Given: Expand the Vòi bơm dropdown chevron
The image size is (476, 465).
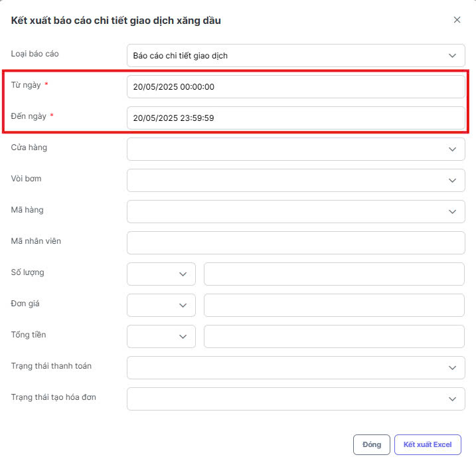Looking at the screenshot, I should point(452,181).
